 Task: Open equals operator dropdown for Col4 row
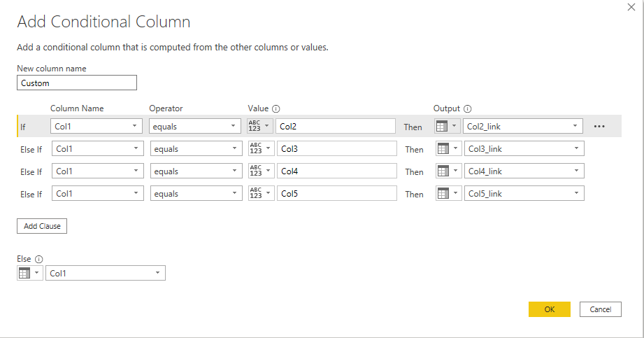point(196,171)
